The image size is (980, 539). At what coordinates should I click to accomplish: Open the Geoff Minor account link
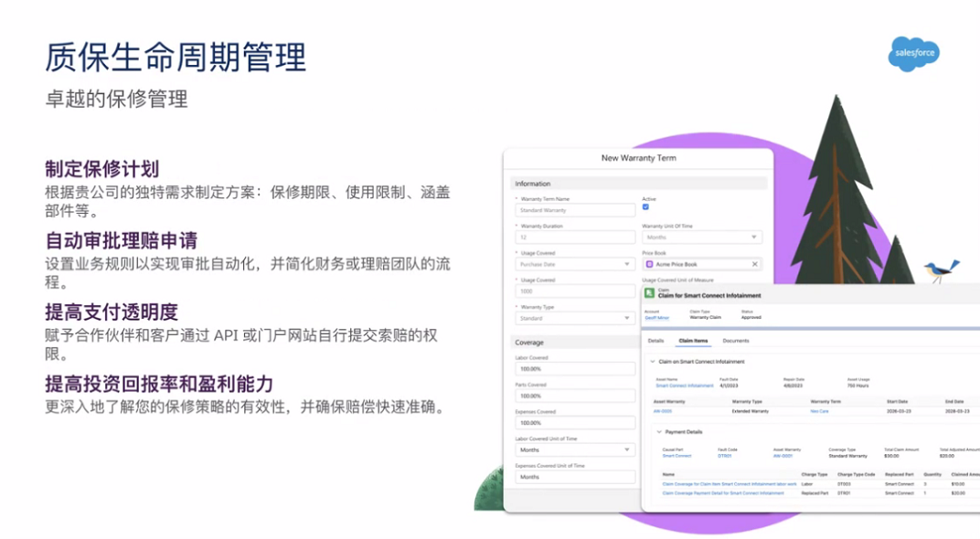tap(657, 317)
